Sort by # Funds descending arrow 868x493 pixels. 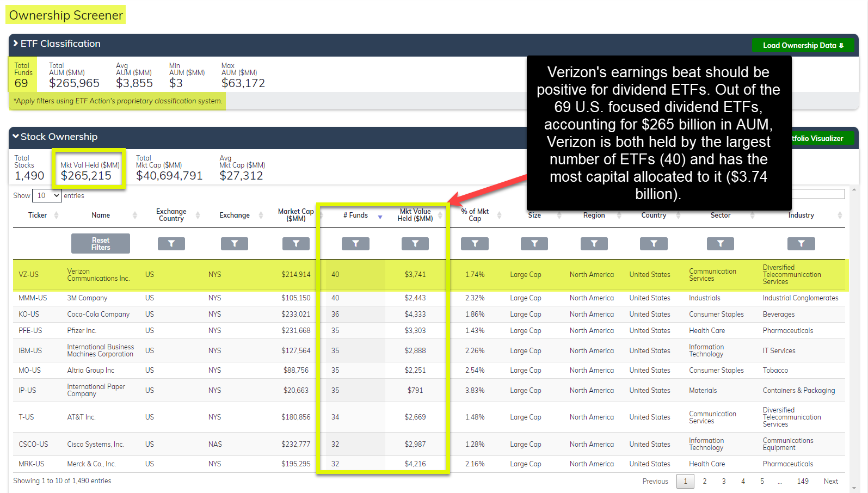(x=380, y=217)
